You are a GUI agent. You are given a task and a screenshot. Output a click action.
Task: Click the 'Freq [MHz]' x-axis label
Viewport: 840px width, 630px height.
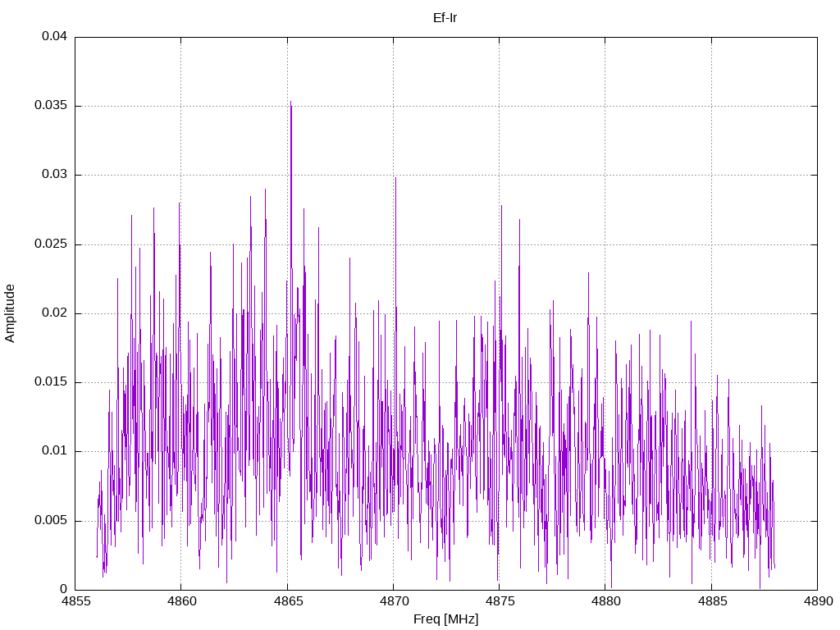click(x=445, y=619)
